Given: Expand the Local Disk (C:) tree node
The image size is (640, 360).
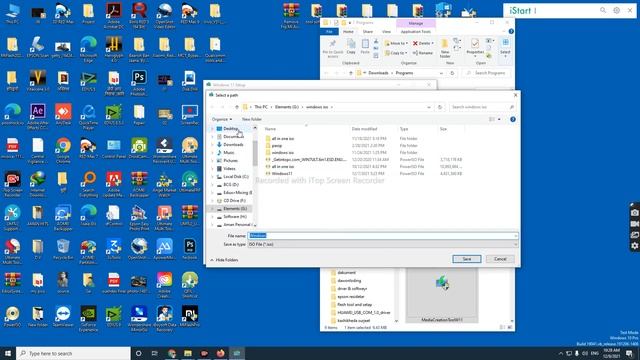Looking at the screenshot, I should pos(213,177).
